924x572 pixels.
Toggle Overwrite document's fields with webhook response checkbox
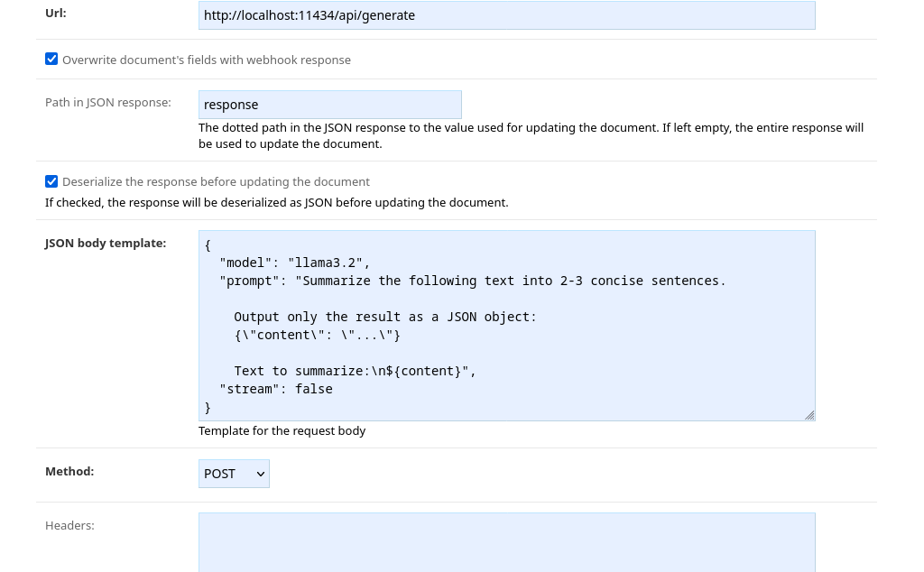[51, 59]
